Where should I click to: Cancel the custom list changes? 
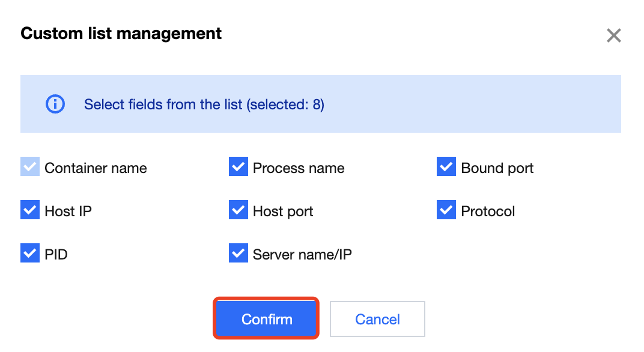(x=377, y=319)
